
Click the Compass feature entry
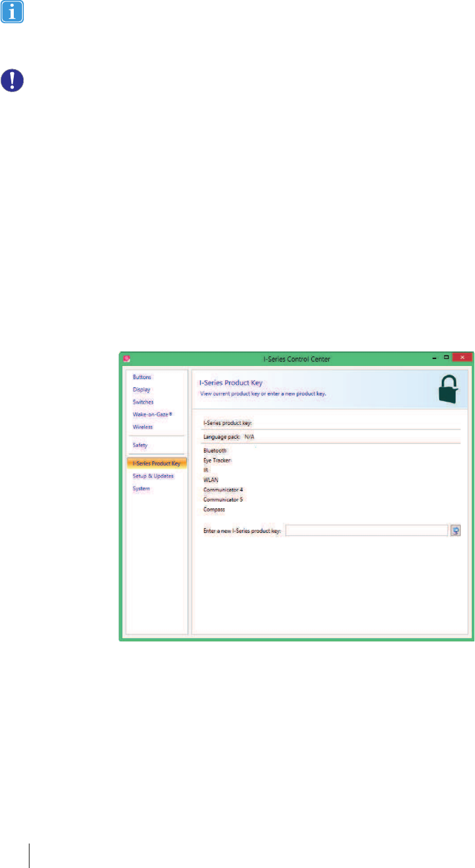(214, 509)
